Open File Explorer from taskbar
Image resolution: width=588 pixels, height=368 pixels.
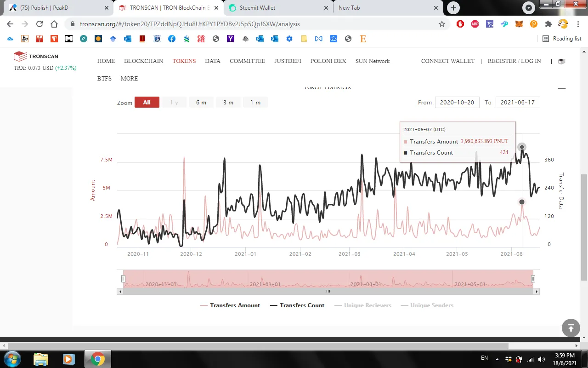coord(41,359)
